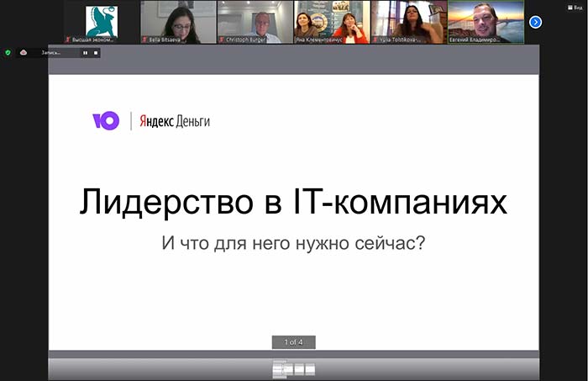This screenshot has width=588, height=381.
Task: Open the first slide thumbnail in the strip
Action: [x=278, y=369]
